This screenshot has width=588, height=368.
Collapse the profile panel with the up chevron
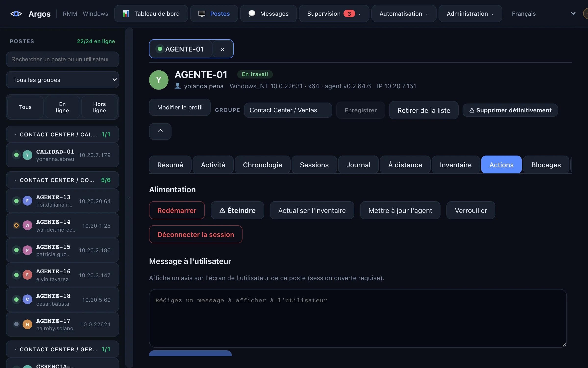click(160, 131)
